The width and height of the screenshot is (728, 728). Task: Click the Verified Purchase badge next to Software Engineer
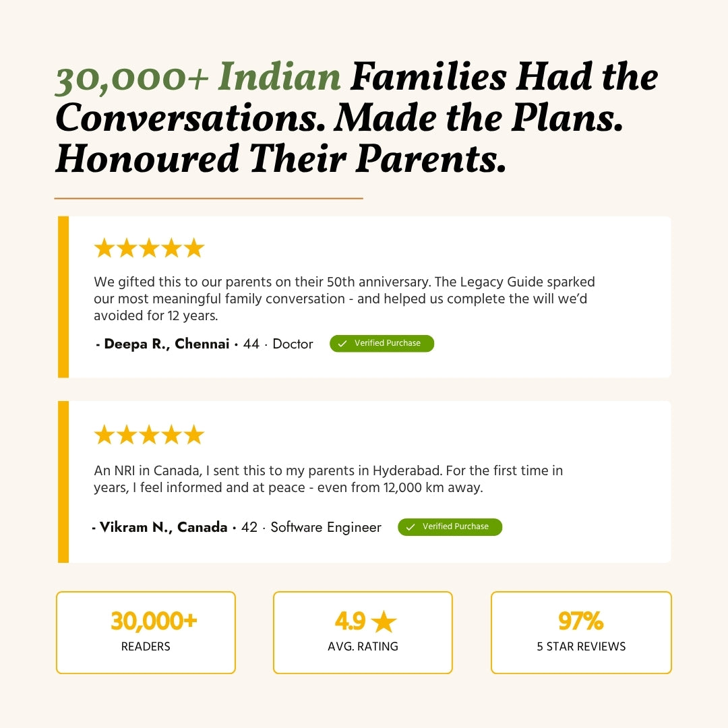tap(450, 527)
